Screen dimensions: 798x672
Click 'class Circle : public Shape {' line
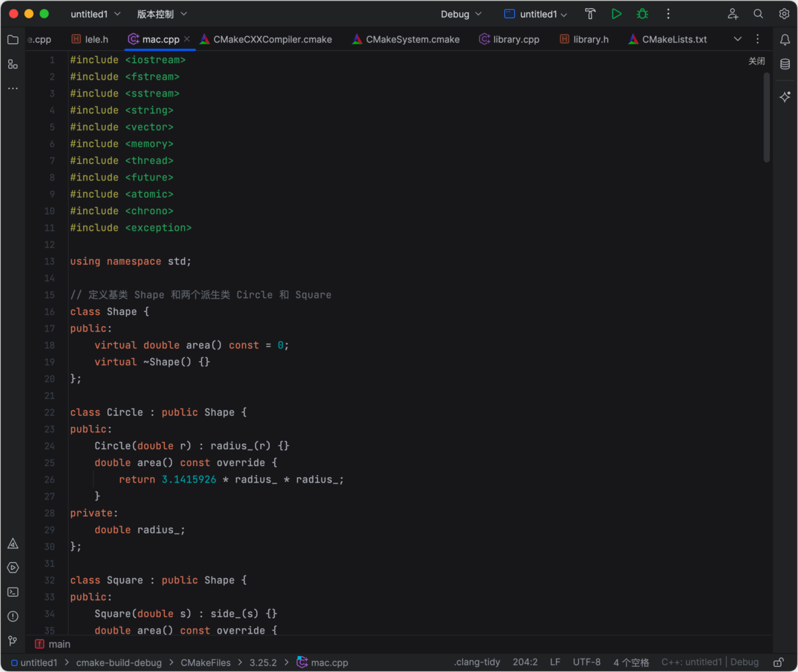158,412
